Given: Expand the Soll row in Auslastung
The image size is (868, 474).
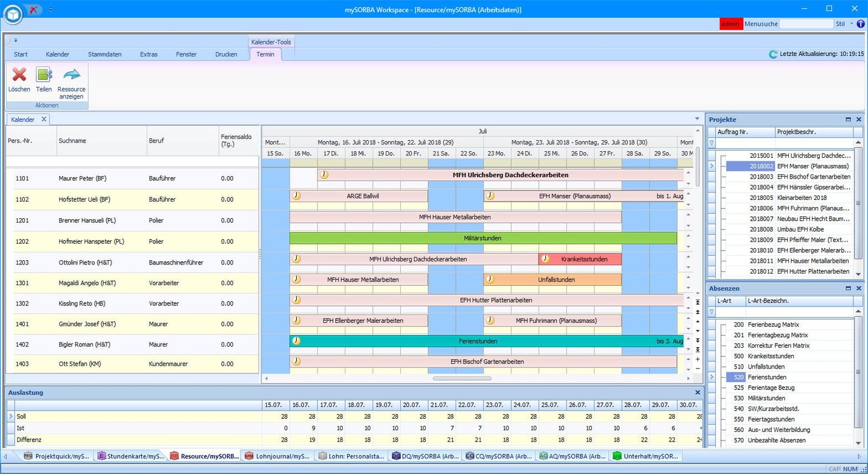Looking at the screenshot, I should point(10,416).
